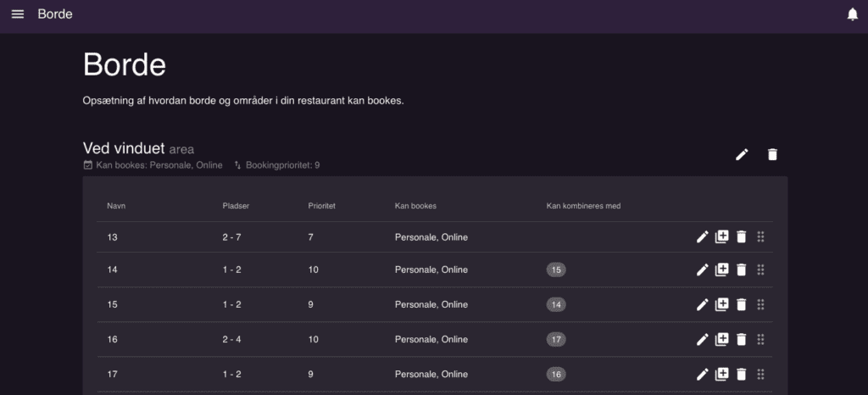Delete table 14 row
Viewport: 868px width, 395px height.
[x=742, y=270]
